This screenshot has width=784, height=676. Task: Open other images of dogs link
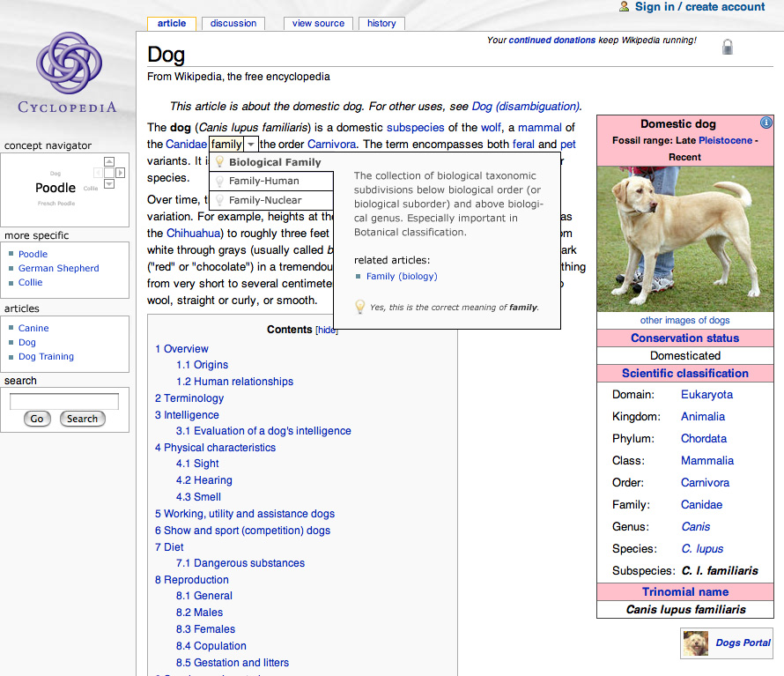point(684,320)
